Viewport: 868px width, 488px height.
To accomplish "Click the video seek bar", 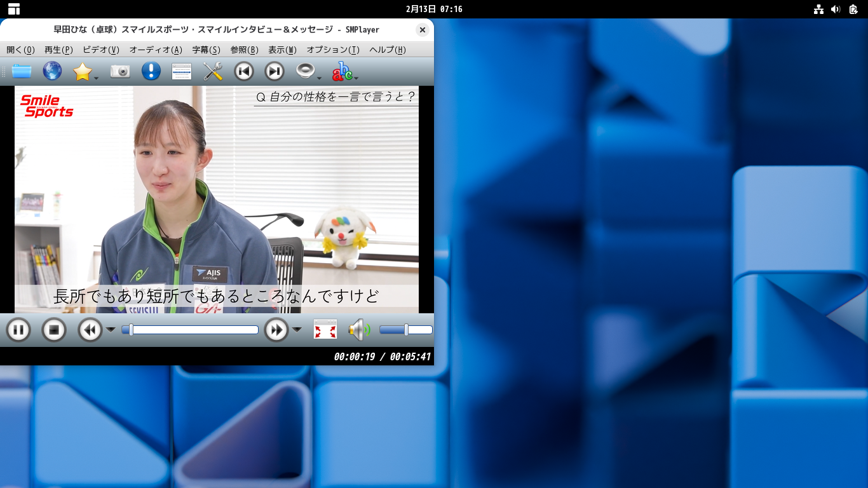I will [x=191, y=330].
